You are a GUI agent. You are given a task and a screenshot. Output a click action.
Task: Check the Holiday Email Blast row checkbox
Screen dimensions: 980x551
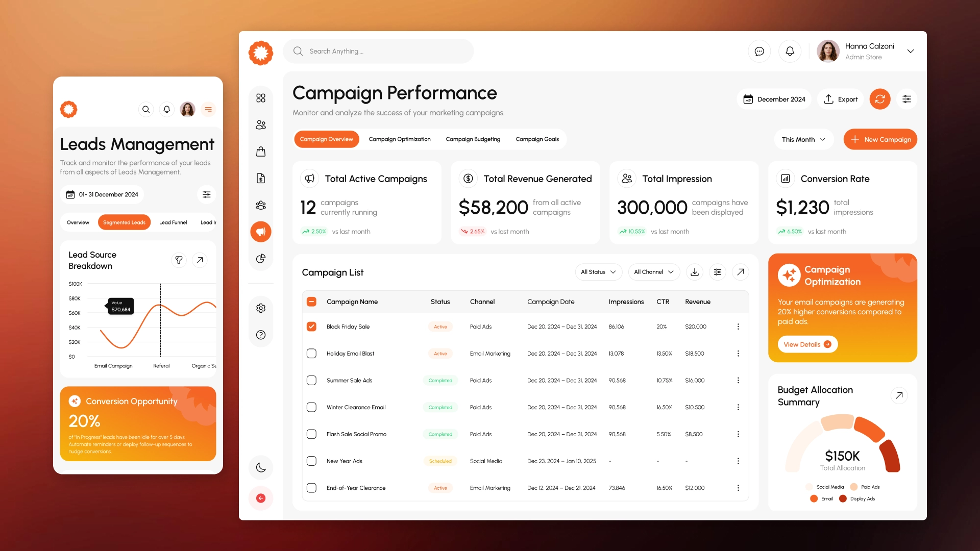[311, 353]
